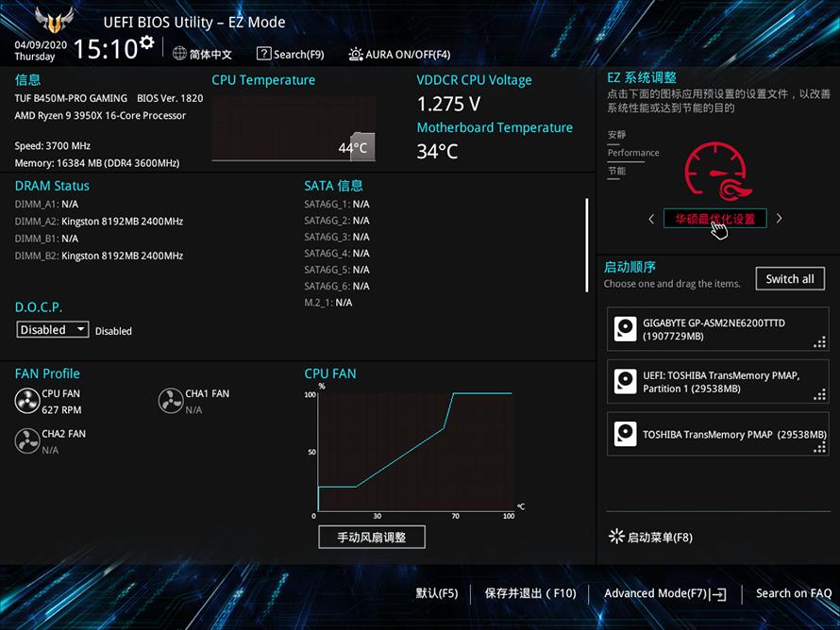Select the 节能 power saving mode
Screen dimensions: 840x630
pyautogui.click(x=617, y=169)
